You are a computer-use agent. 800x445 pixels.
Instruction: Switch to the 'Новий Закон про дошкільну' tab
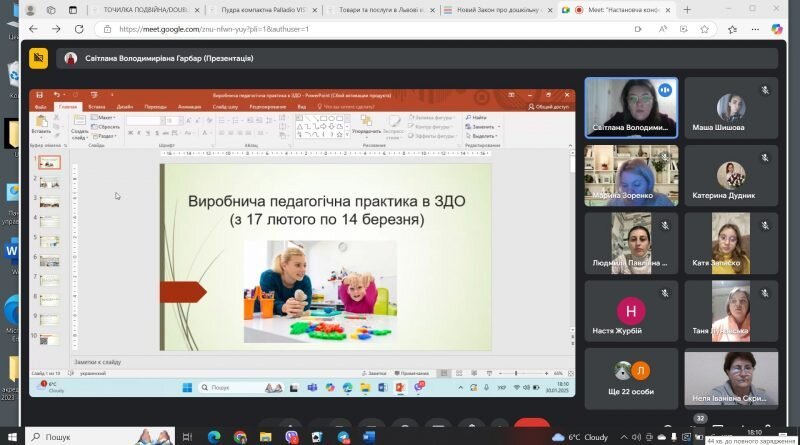point(497,10)
